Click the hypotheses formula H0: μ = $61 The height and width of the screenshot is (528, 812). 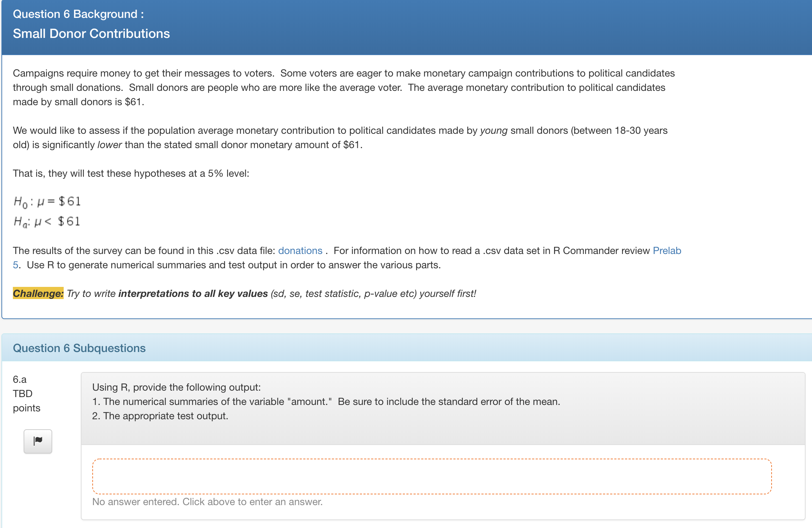click(47, 200)
